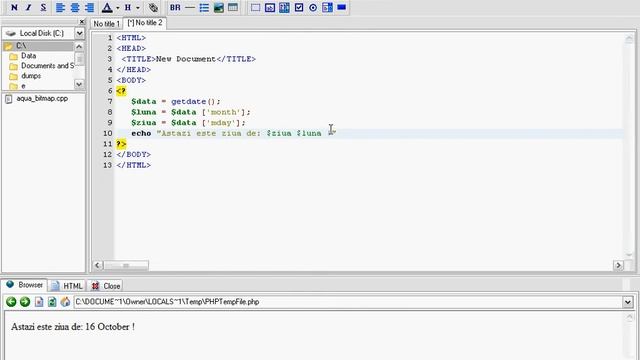Click the </HTML> tag on line 13

pos(133,165)
